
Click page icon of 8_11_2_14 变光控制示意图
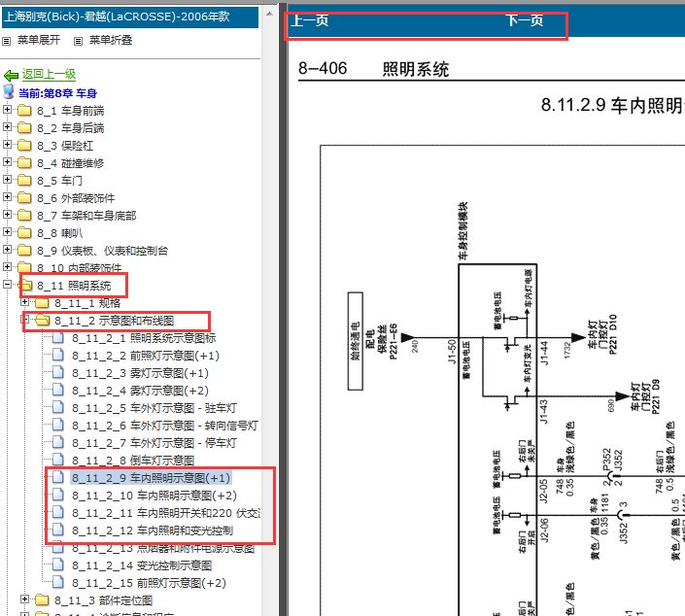[58, 565]
